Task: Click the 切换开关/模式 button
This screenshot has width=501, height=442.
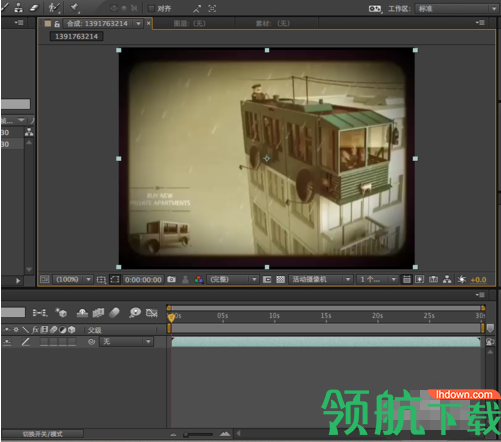Action: tap(42, 434)
